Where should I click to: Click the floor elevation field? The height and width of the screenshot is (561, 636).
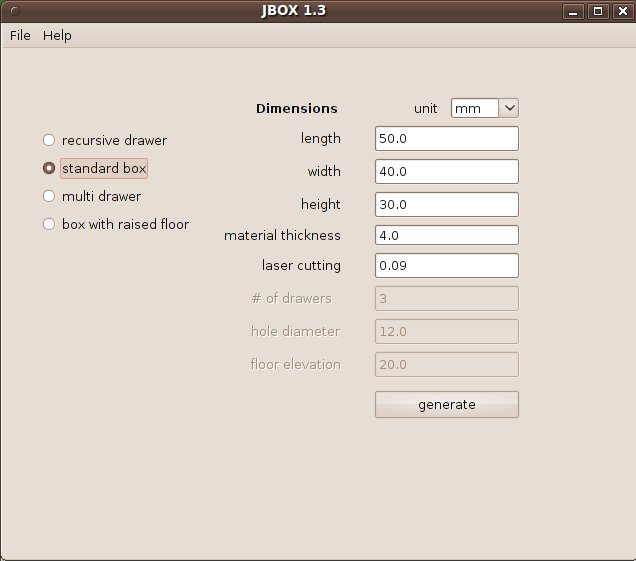tap(446, 364)
